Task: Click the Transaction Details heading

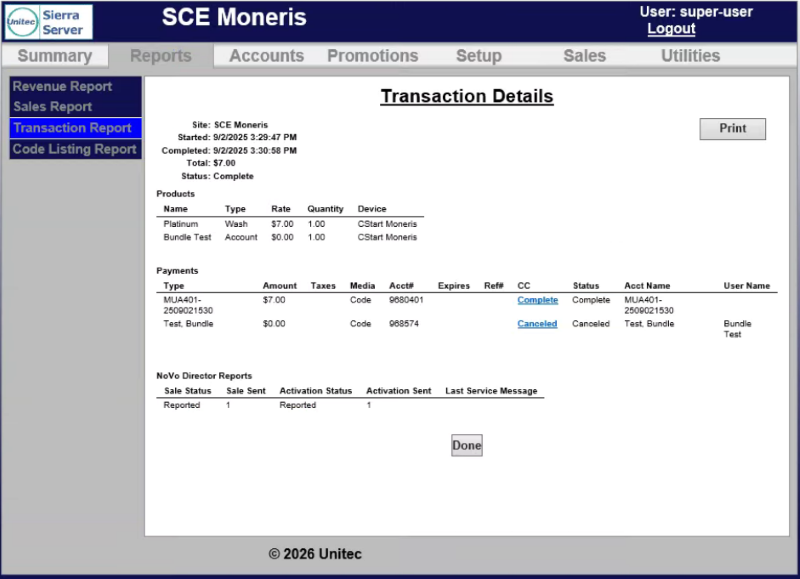Action: [467, 96]
